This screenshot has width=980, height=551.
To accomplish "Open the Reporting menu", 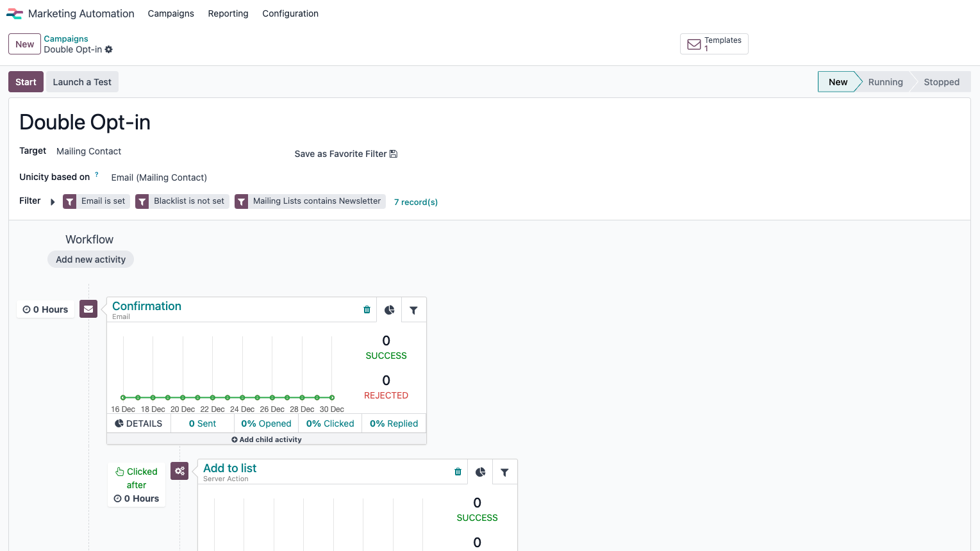I will point(228,13).
